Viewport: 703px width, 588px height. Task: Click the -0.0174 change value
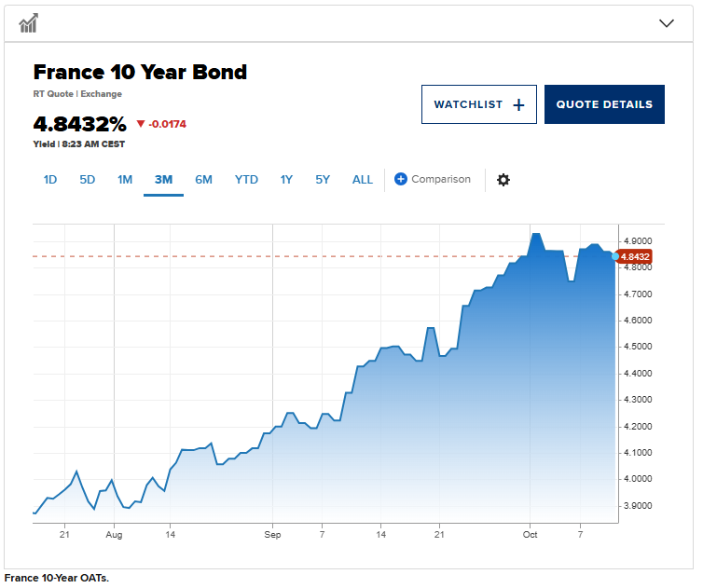click(167, 124)
